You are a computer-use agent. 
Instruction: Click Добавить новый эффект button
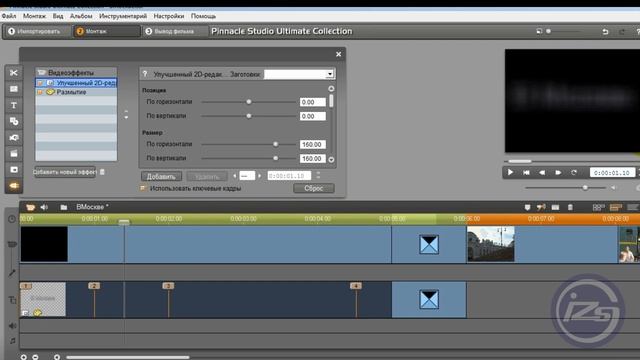(x=65, y=172)
